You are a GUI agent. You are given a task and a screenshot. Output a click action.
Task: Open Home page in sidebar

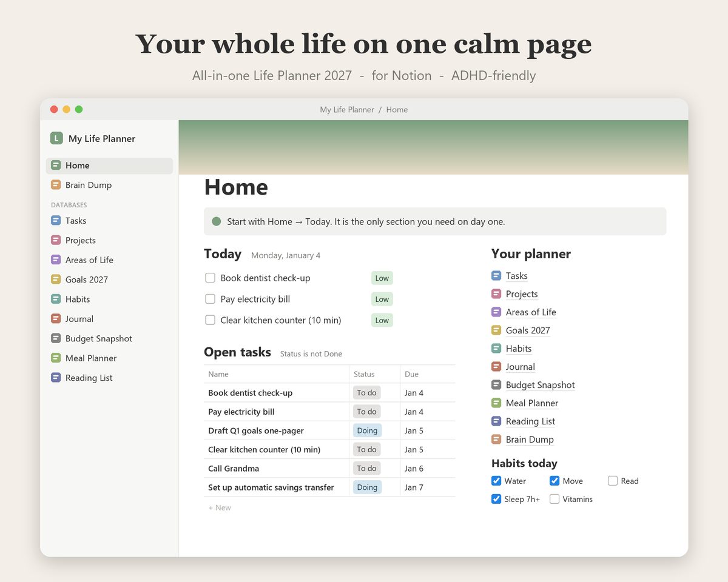click(x=109, y=166)
